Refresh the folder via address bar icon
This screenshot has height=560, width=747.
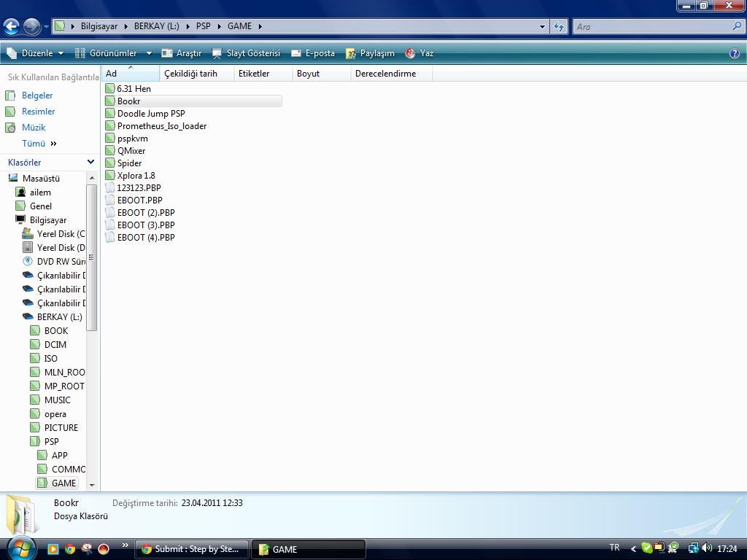(x=559, y=26)
